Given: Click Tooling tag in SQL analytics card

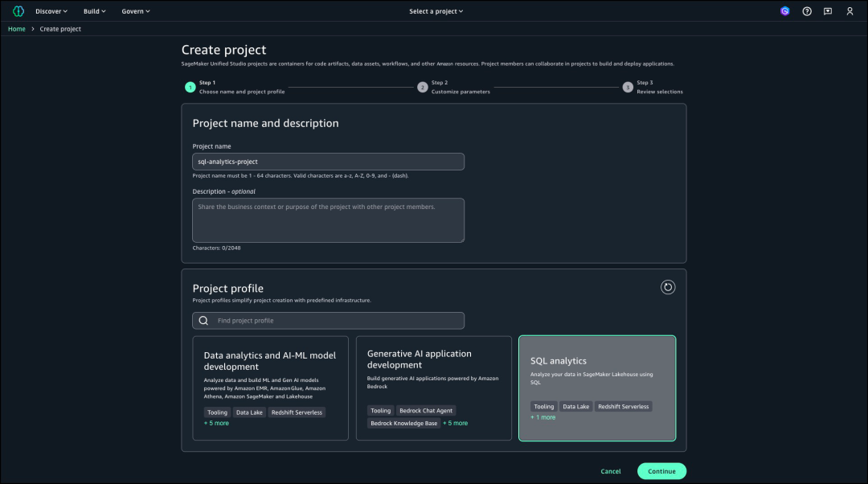Looking at the screenshot, I should pos(543,407).
